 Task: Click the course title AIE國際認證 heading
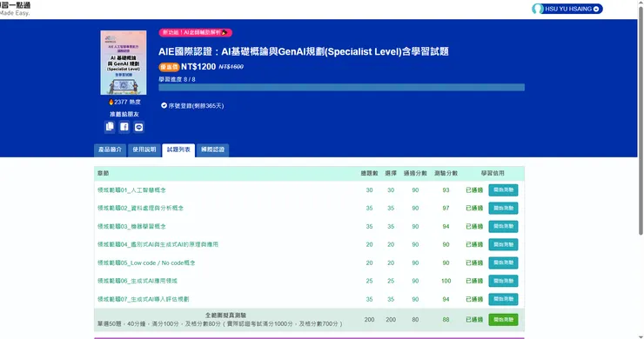tap(304, 51)
